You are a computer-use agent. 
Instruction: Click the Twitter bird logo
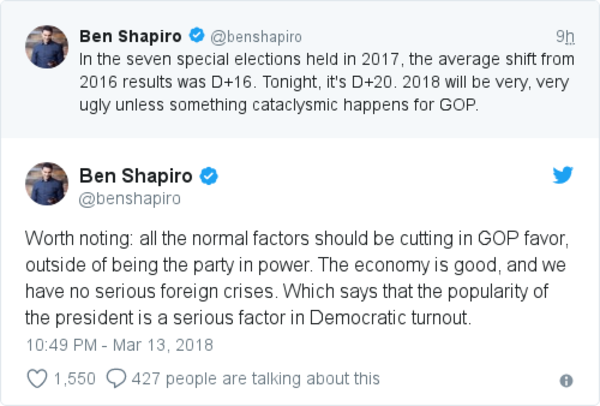[x=563, y=176]
